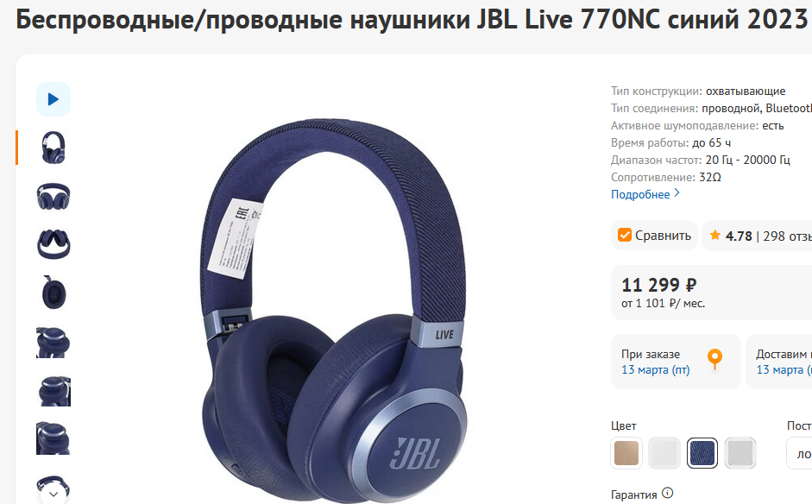
Task: Open the warranty info icon
Action: [x=668, y=493]
